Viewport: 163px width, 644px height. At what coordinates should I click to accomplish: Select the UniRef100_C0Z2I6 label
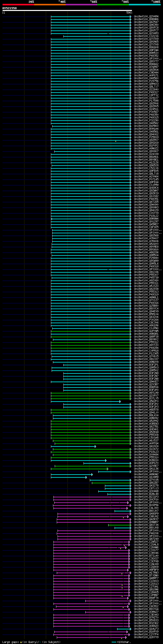click(x=146, y=36)
